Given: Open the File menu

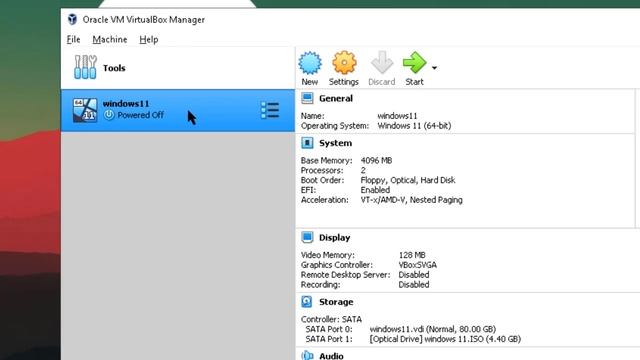Looking at the screenshot, I should (73, 40).
